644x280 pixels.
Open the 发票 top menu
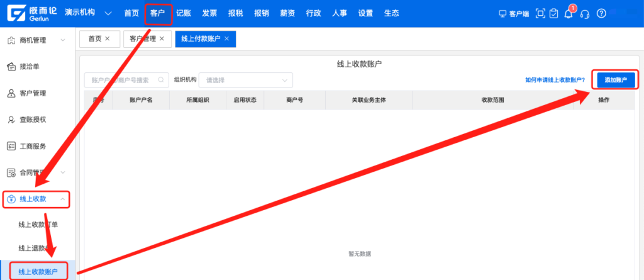click(x=209, y=13)
